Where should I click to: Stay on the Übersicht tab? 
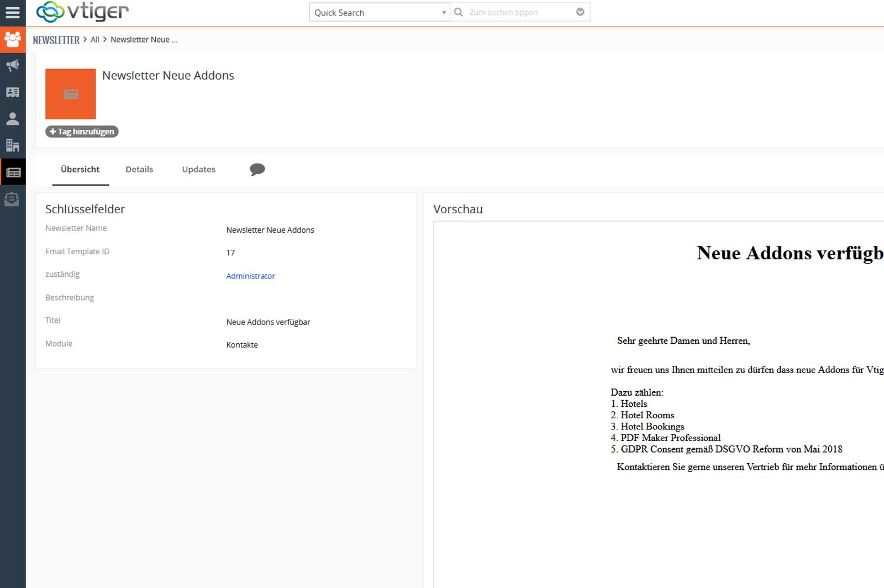80,169
